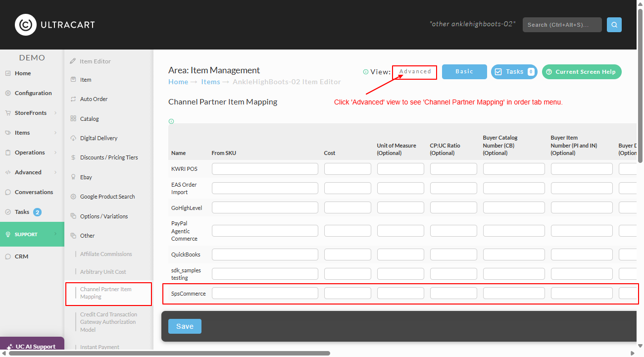The width and height of the screenshot is (644, 357).
Task: Click the green info icon above the table
Action: pyautogui.click(x=171, y=121)
